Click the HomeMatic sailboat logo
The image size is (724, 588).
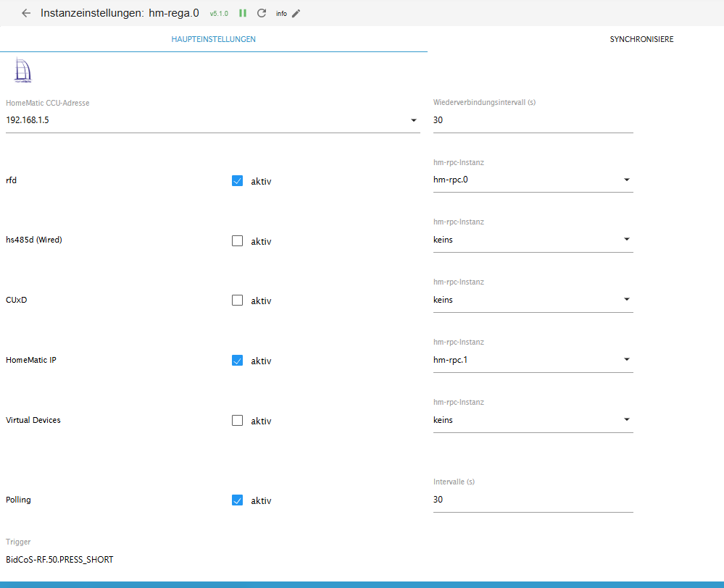click(x=21, y=70)
